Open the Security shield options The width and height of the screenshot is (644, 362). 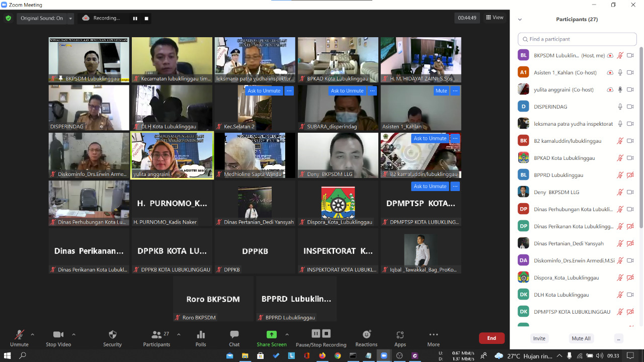click(112, 338)
